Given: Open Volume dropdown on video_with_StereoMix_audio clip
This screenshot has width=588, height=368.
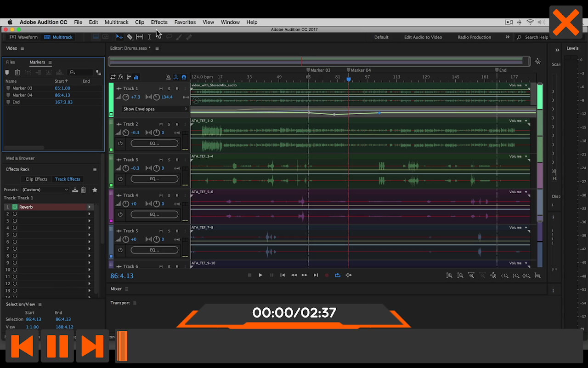Looking at the screenshot, I should click(526, 85).
